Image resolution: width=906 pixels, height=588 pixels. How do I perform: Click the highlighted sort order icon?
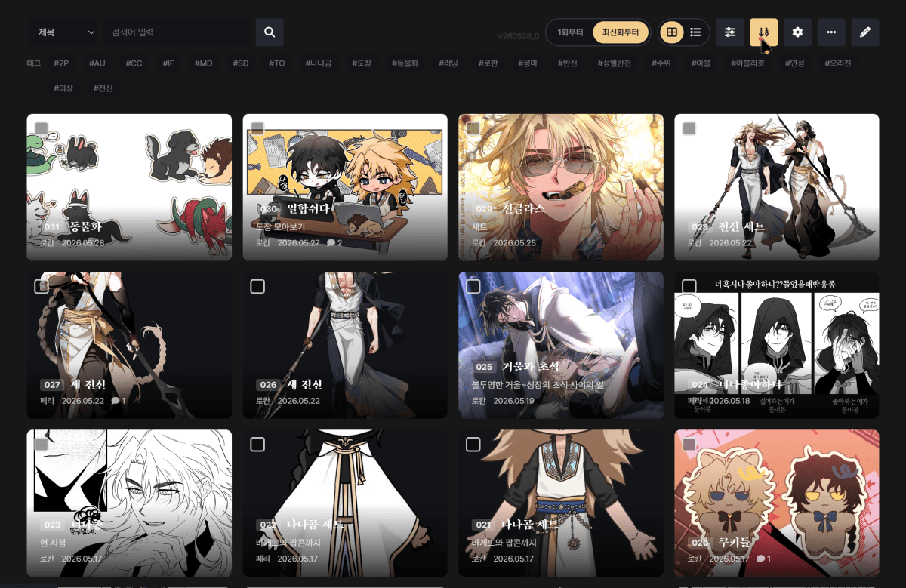pyautogui.click(x=763, y=32)
